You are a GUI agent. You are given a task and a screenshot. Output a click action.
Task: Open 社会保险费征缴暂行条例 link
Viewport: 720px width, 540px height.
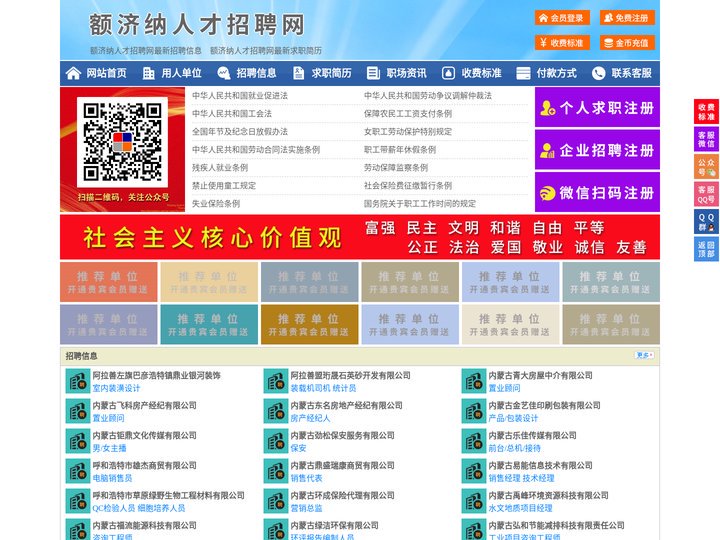408,186
